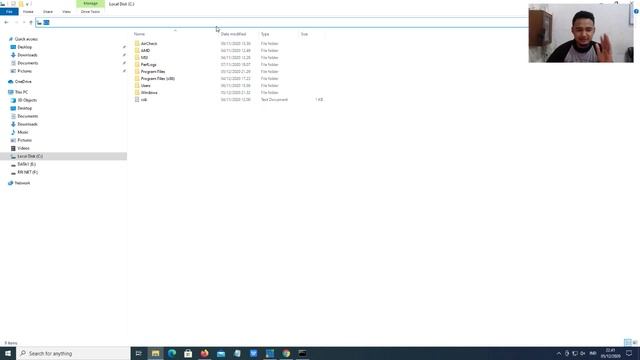
Task: Open the Quick Access Toolbar dropdown arrow
Action: click(x=27, y=4)
